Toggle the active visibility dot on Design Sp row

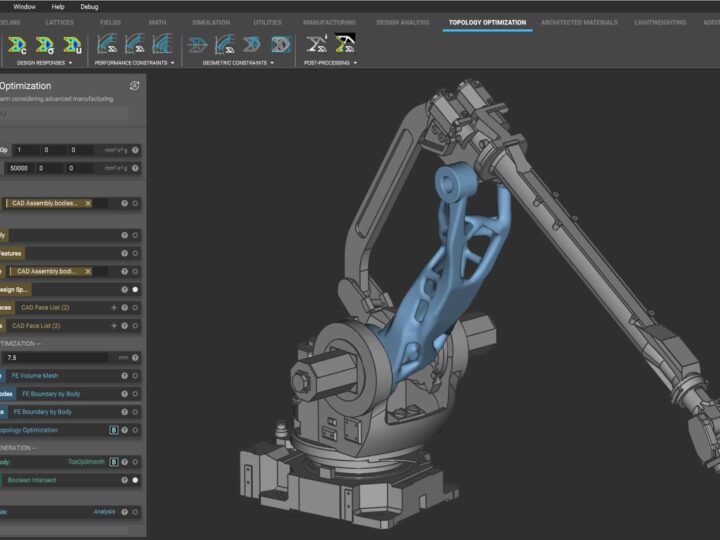[x=135, y=290]
